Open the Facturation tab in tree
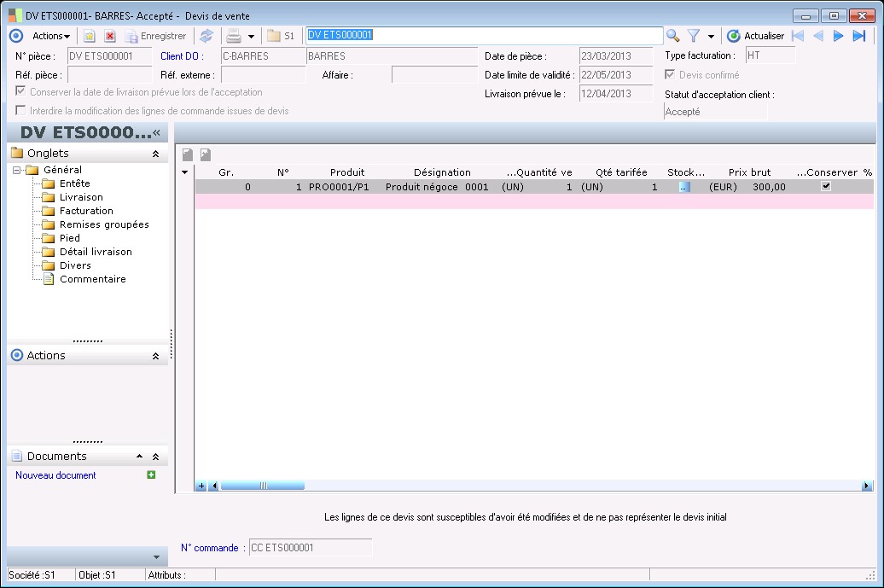884x588 pixels. pos(86,211)
